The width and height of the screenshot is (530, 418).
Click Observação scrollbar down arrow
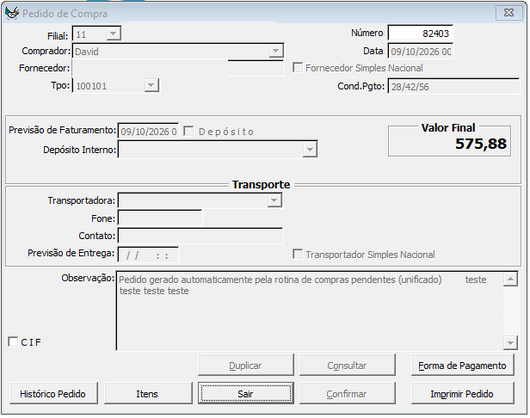click(x=510, y=343)
